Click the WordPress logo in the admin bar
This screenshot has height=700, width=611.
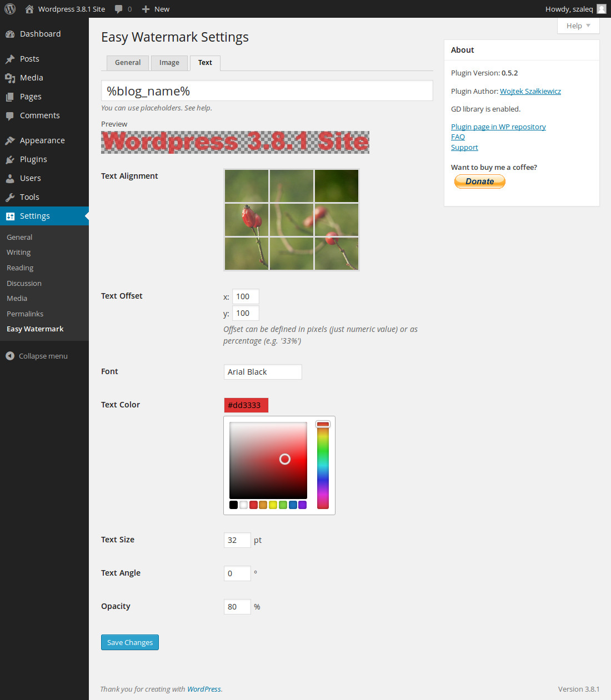[9, 9]
